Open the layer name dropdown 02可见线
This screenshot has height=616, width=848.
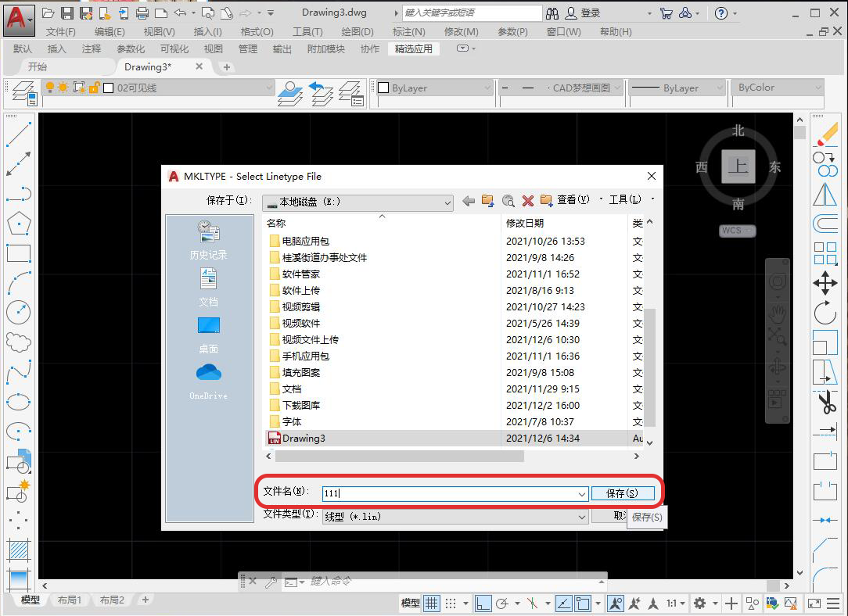click(x=269, y=88)
